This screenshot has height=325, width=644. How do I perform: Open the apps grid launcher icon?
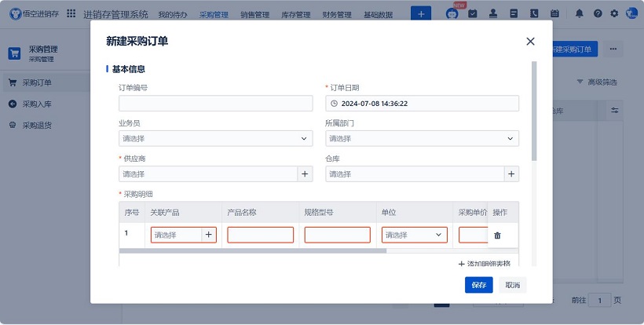71,13
